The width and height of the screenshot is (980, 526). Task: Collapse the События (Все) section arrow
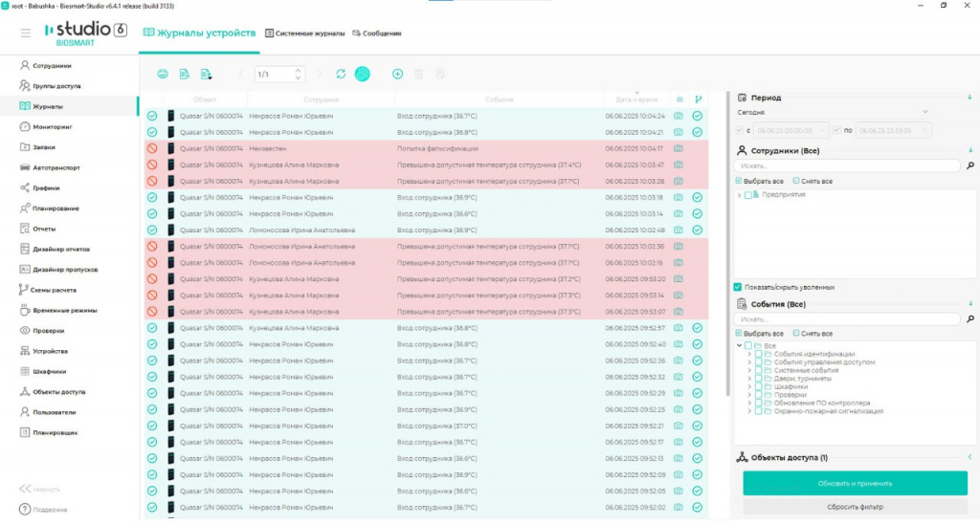970,303
